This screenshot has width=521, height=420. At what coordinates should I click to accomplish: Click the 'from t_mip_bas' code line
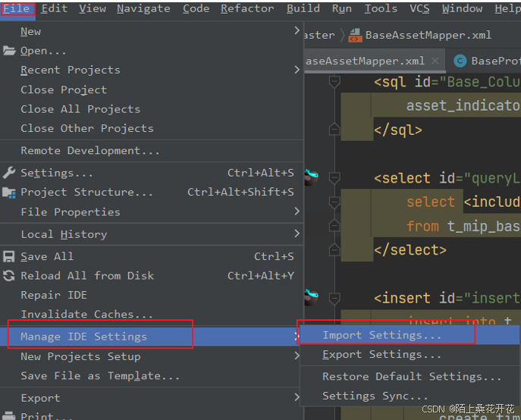point(463,226)
